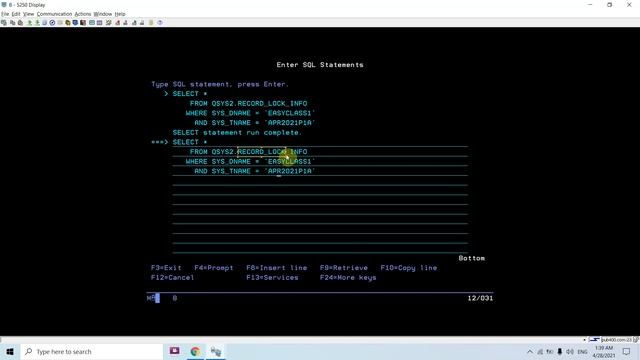640x360 pixels.
Task: Click the beige toolbar icon
Action: tap(151, 23)
